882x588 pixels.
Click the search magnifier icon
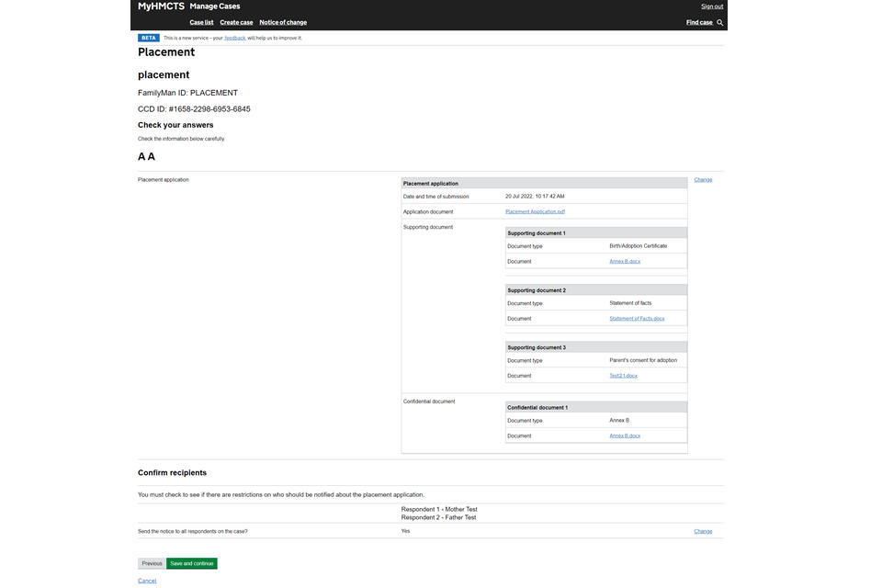pos(720,22)
